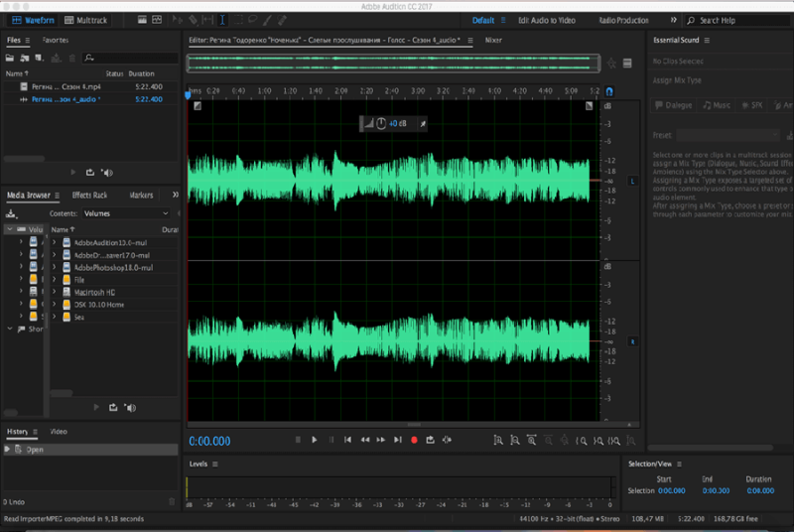
Task: Switch to Multitrack view
Action: [85, 20]
